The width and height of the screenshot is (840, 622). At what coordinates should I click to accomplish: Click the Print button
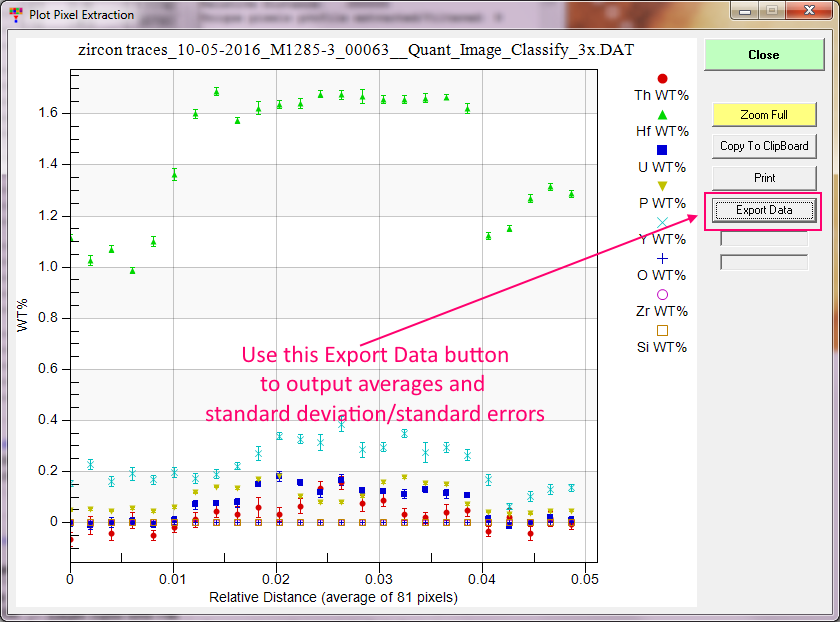pyautogui.click(x=763, y=177)
